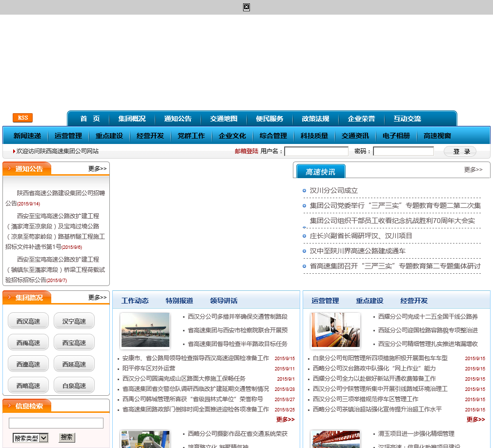Open the 汉川分公司成立 news link
Image resolution: width=493 pixels, height=448 pixels.
pos(334,190)
